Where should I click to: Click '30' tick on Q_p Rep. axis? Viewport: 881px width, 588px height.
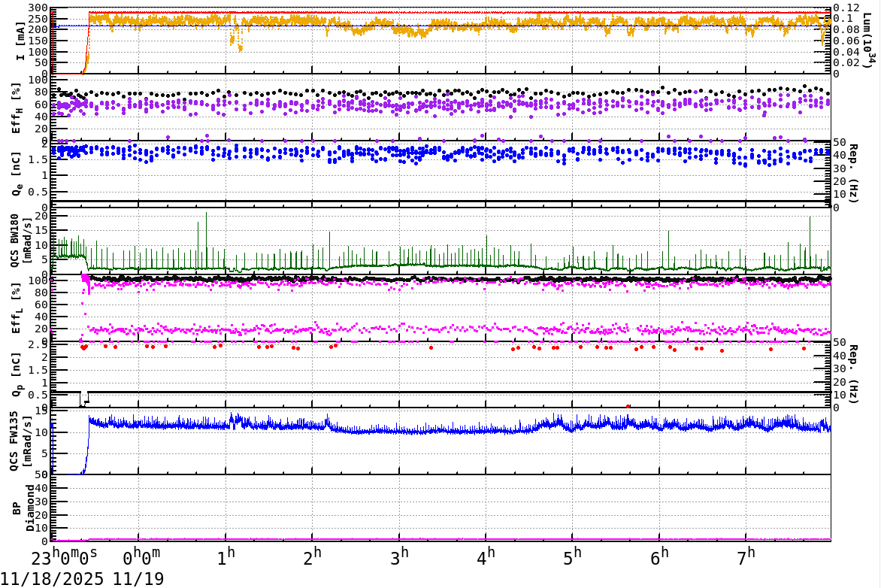click(840, 368)
